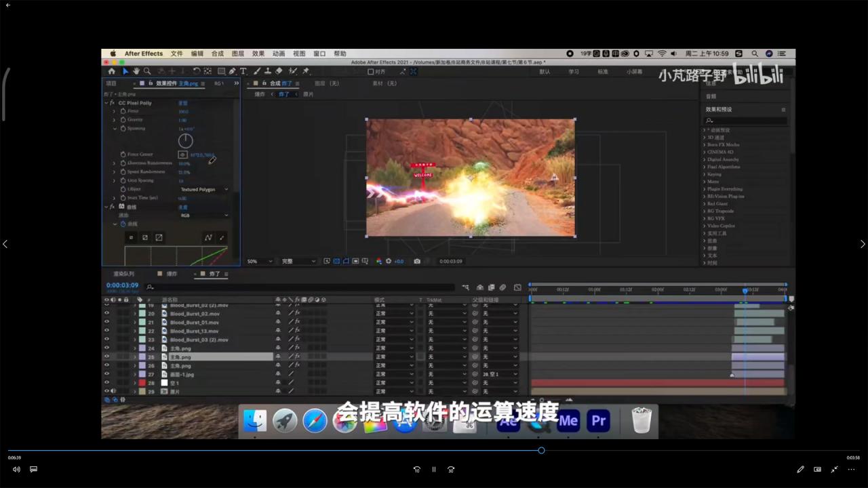868x488 pixels.
Task: Select the Zoom magnifier tool
Action: pos(146,71)
